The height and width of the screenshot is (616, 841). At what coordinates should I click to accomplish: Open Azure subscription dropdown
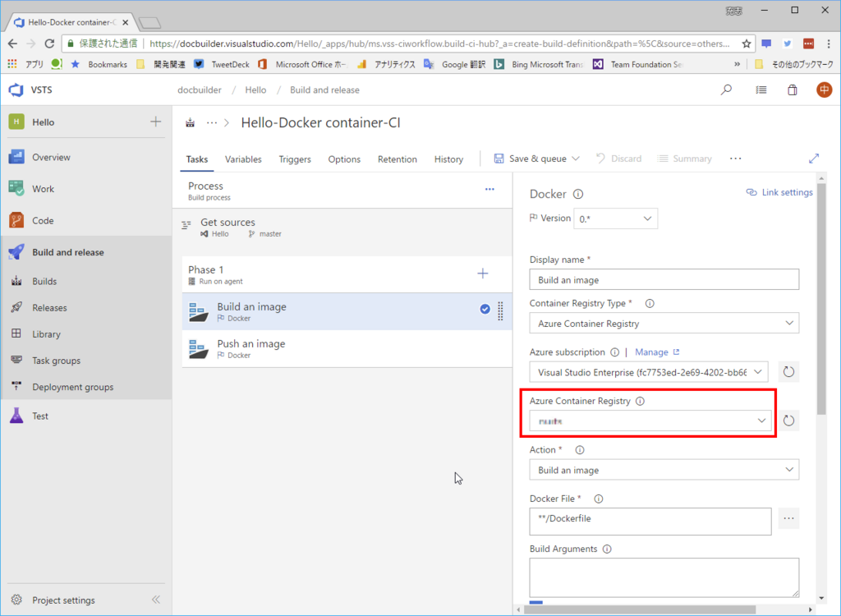[x=649, y=372]
